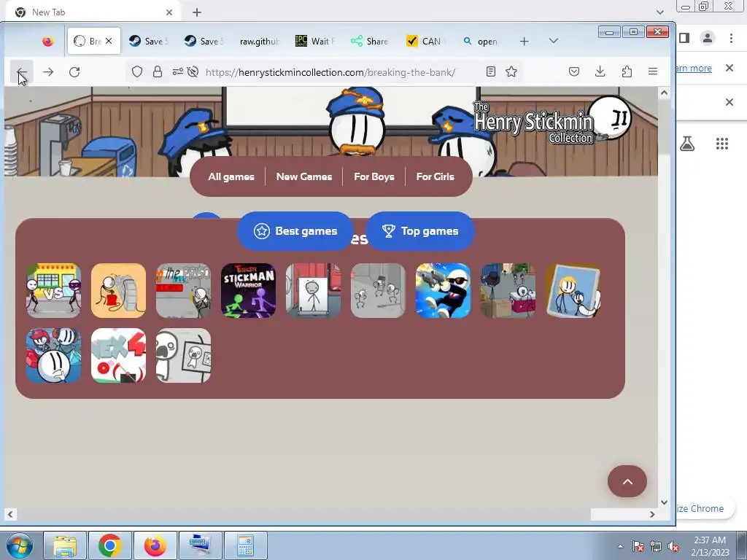Open Google apps grid in Chrome

tap(722, 144)
